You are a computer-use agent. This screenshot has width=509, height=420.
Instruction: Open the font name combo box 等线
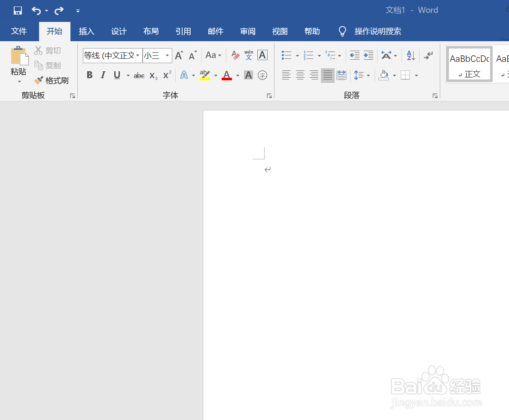(x=112, y=55)
